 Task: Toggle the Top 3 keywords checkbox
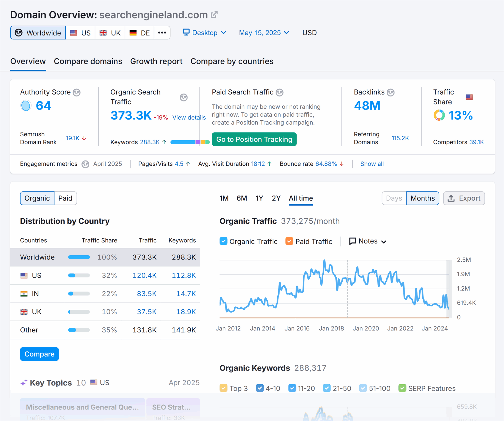(223, 388)
